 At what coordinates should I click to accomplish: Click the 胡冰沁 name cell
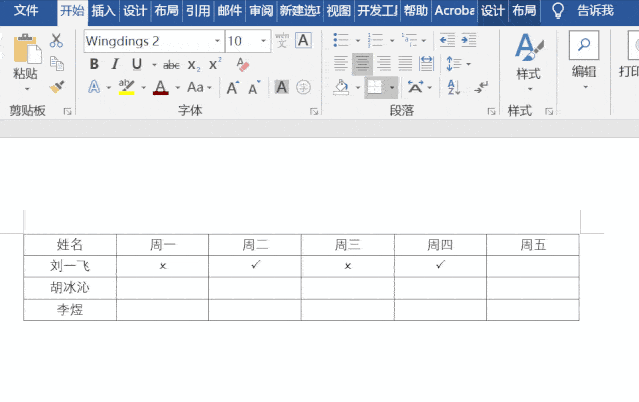pyautogui.click(x=70, y=288)
